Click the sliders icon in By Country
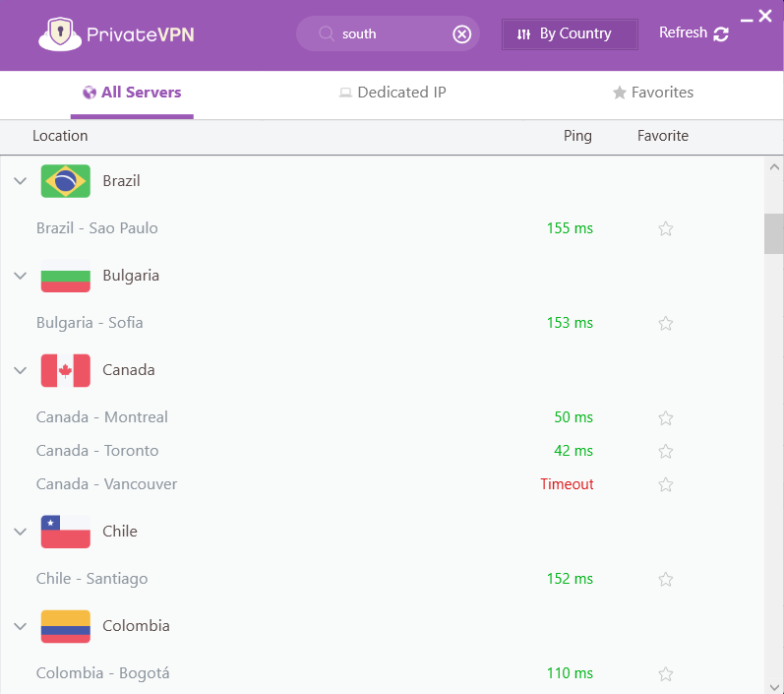 [x=523, y=34]
